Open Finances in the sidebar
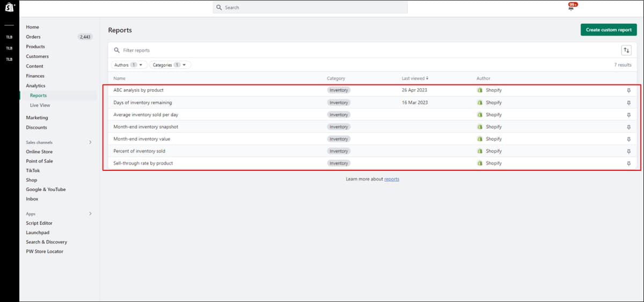644x302 pixels. [35, 76]
